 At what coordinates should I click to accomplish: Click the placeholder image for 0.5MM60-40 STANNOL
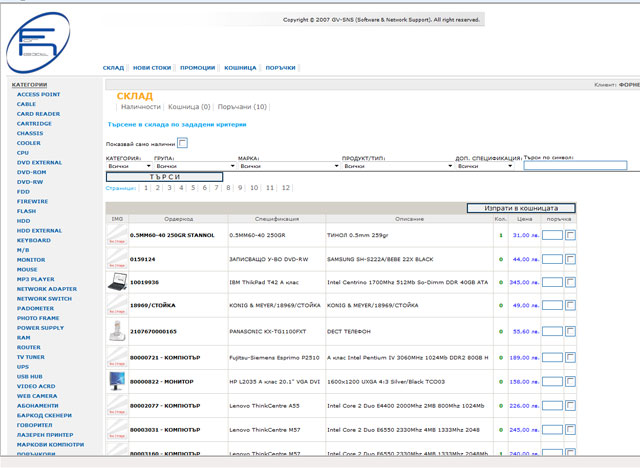[x=117, y=236]
